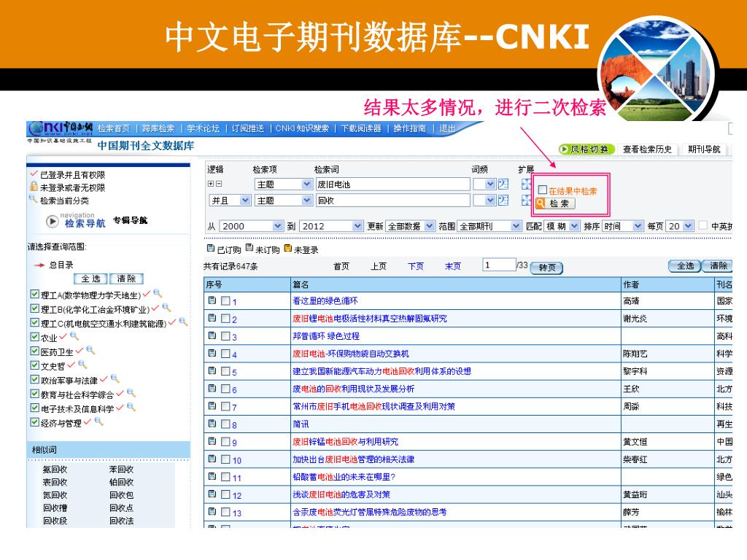The image size is (747, 560).
Task: Click the magnifier icon next to 农业
Action: coord(74,336)
